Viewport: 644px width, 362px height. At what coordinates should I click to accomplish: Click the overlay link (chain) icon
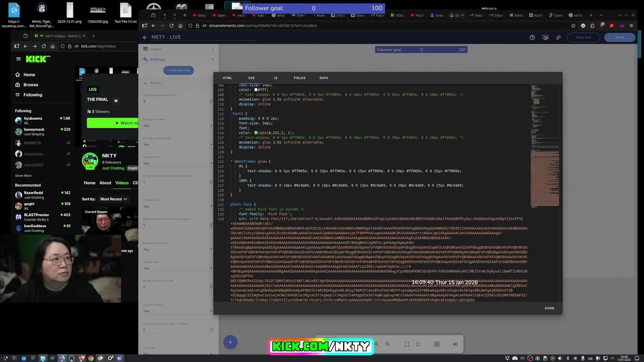[x=558, y=37]
